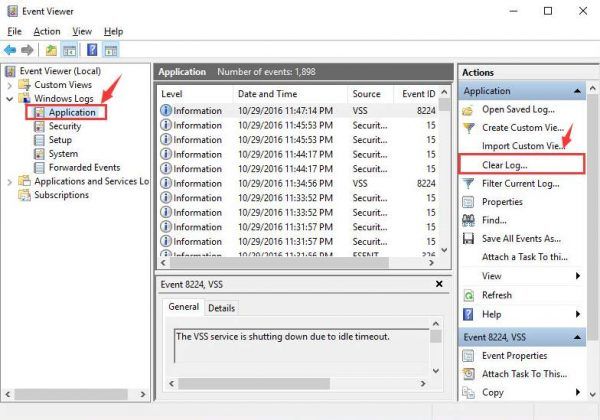Click the blue Help question mark toolbar icon
Image resolution: width=600 pixels, height=420 pixels.
tap(91, 50)
